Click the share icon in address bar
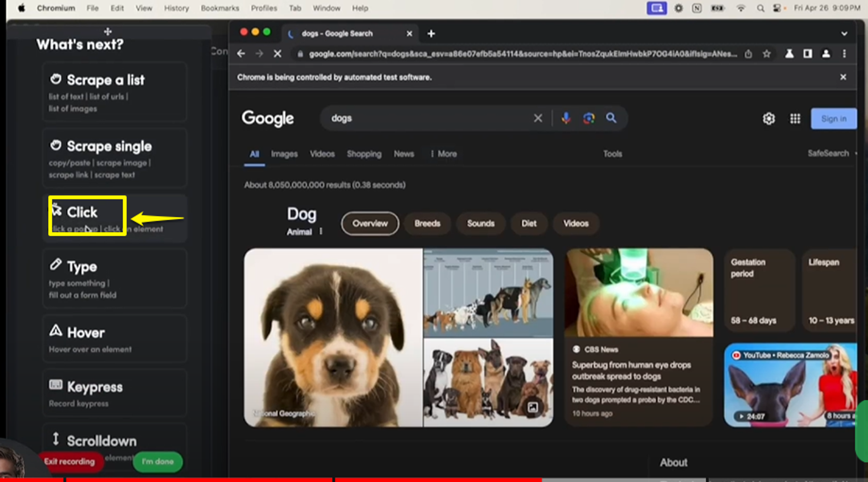 748,54
